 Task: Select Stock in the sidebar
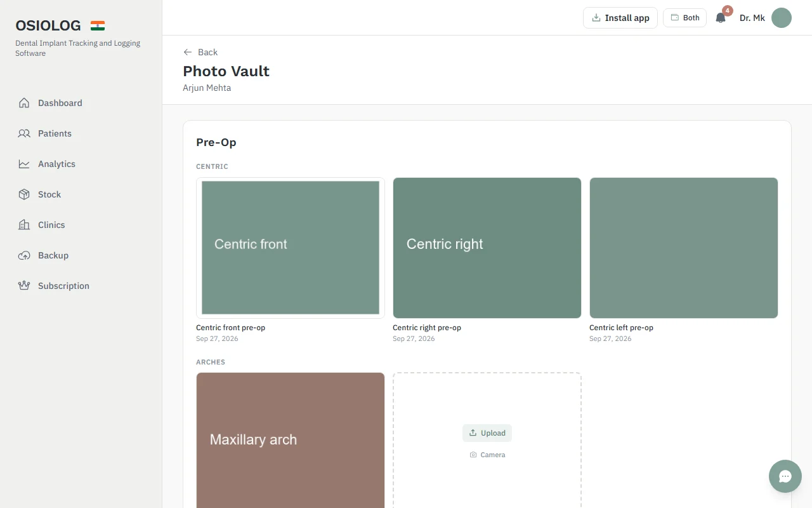[x=81, y=194]
